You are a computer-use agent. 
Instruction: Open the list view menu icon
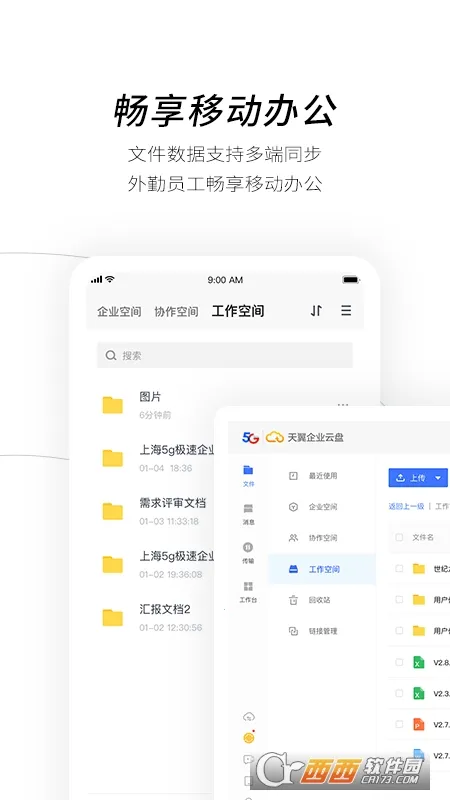coord(346,310)
